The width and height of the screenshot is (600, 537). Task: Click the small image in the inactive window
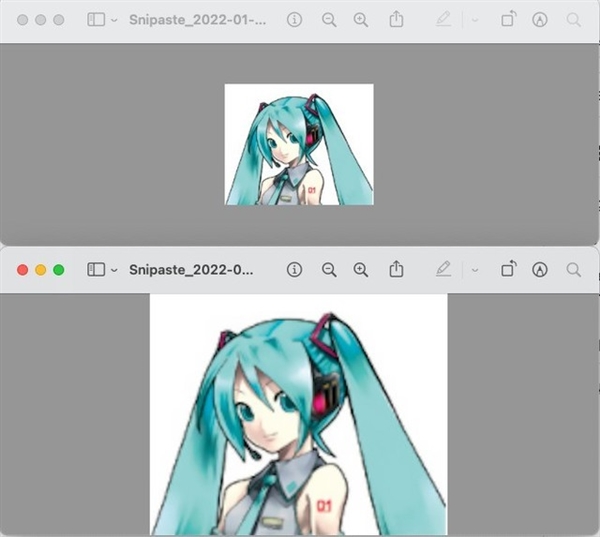(299, 144)
